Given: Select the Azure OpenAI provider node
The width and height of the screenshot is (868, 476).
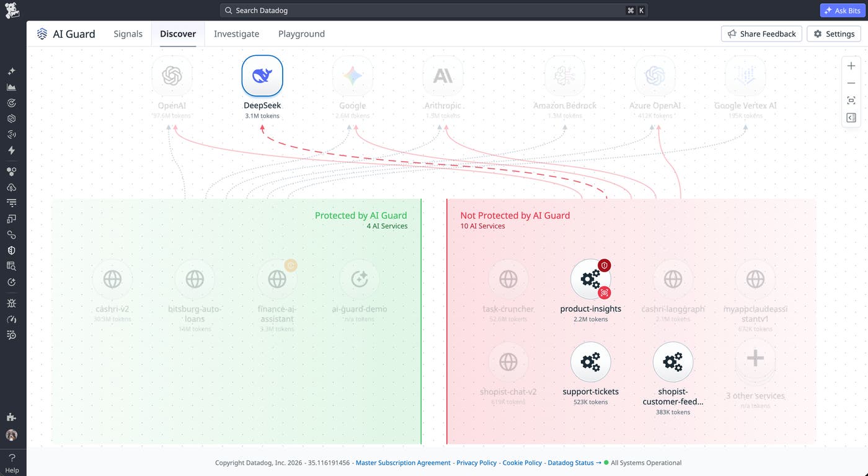Looking at the screenshot, I should click(x=655, y=76).
